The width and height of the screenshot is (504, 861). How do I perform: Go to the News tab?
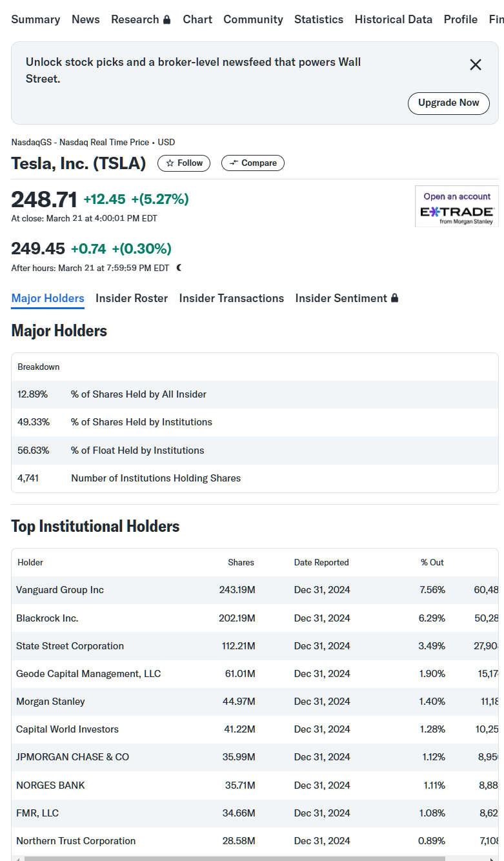point(86,19)
